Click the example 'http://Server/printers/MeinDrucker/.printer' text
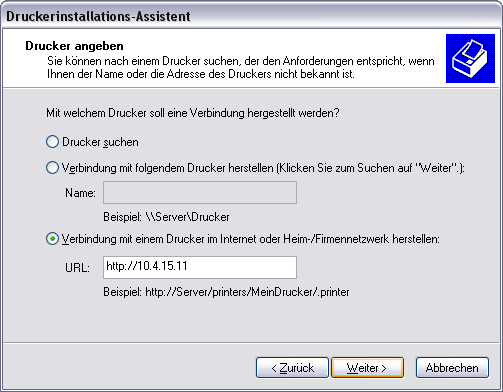The image size is (503, 392). pyautogui.click(x=247, y=292)
